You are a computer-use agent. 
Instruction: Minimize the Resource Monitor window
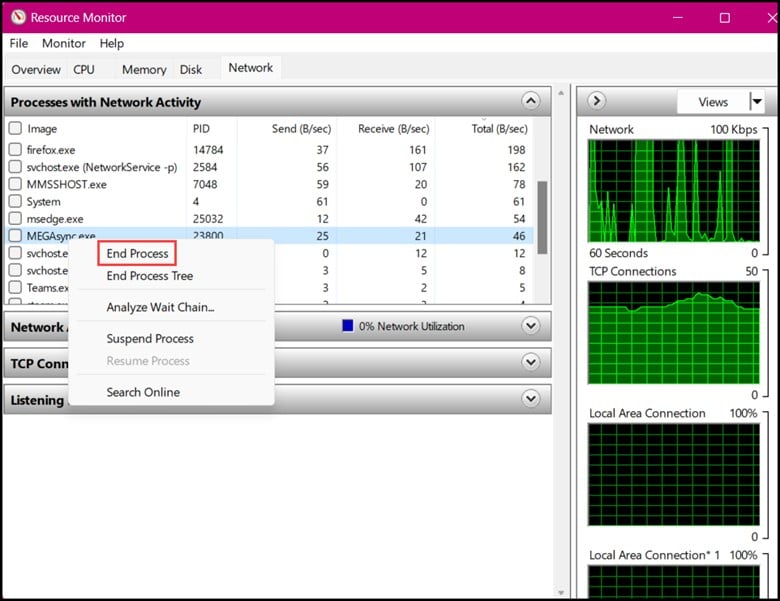click(x=678, y=18)
